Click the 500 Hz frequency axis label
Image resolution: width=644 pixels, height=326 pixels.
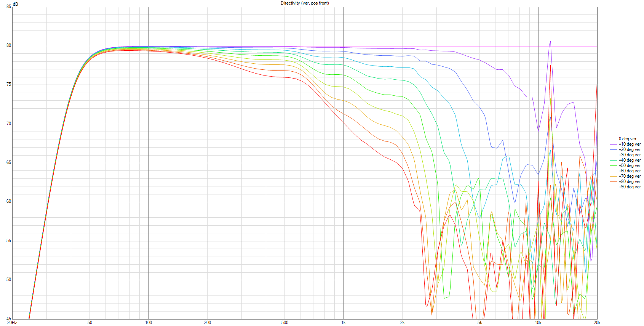(285, 323)
